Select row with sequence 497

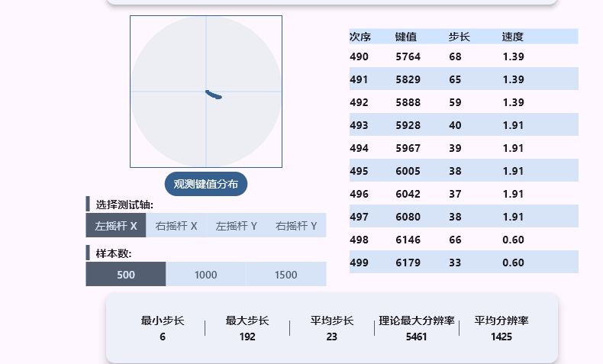(x=464, y=216)
